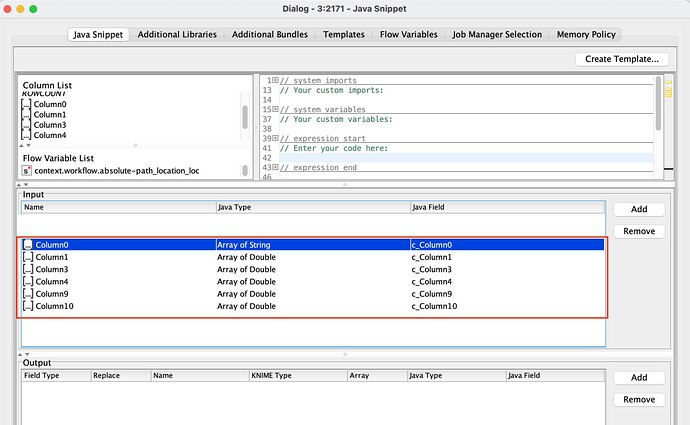The height and width of the screenshot is (425, 690).
Task: Click the Column0 collection icon in Column List
Action: [26, 104]
